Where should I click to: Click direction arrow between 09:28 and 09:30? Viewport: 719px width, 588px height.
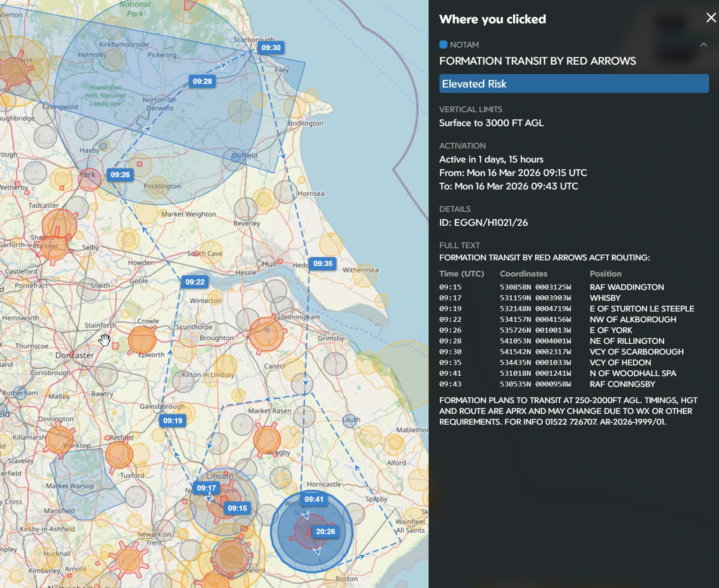coord(223,66)
